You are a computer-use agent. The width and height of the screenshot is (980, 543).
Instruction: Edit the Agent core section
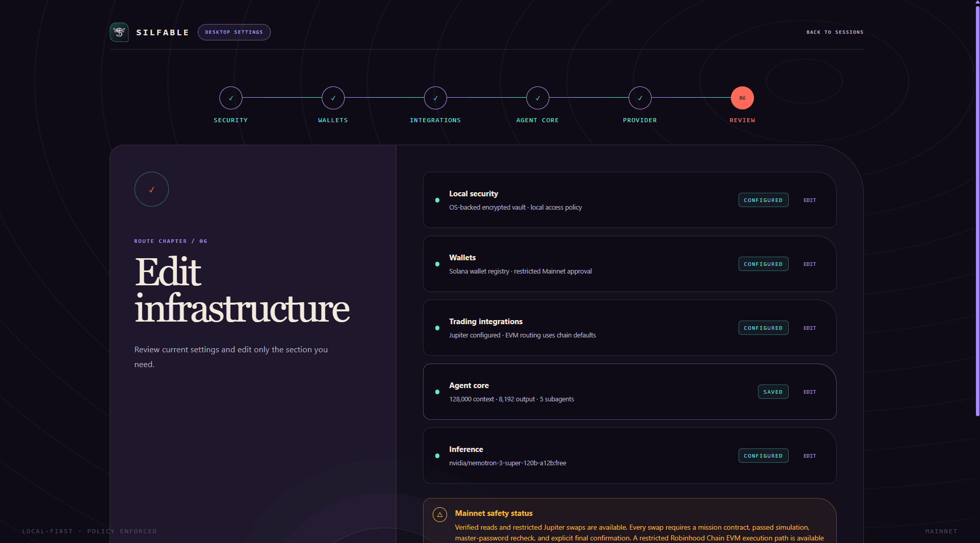(810, 392)
